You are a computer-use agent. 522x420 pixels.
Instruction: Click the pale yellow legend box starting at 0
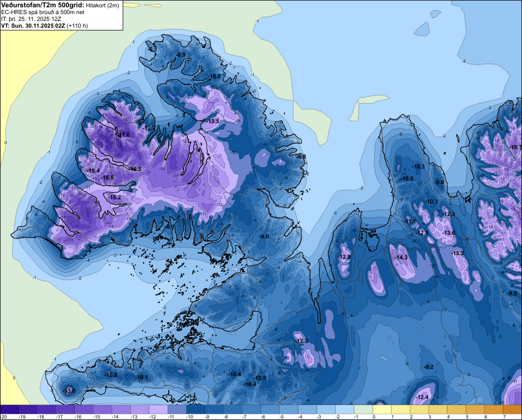[x=382, y=410]
